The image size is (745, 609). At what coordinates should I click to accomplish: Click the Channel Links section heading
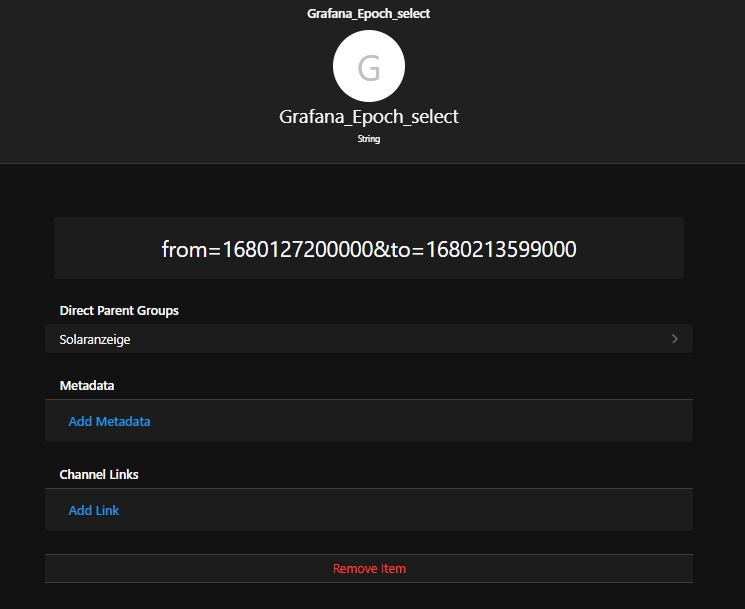99,475
